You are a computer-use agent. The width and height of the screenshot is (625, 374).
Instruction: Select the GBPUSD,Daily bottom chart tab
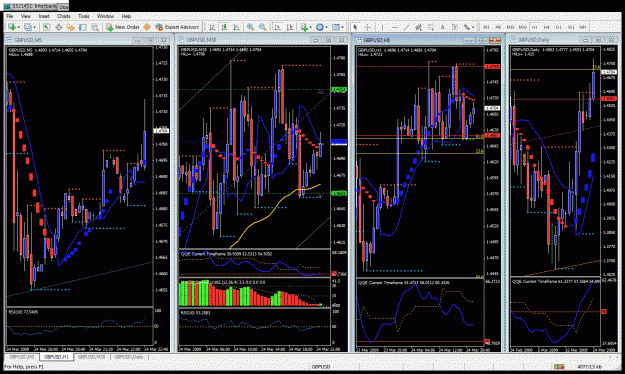[129, 357]
